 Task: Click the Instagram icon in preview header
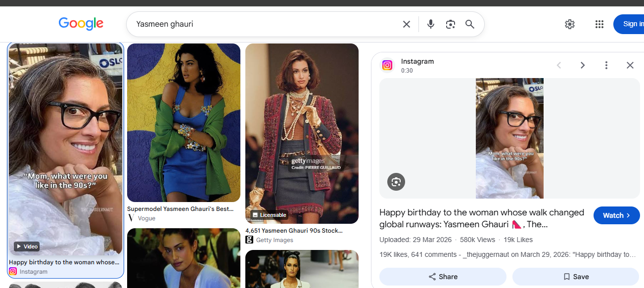click(387, 65)
